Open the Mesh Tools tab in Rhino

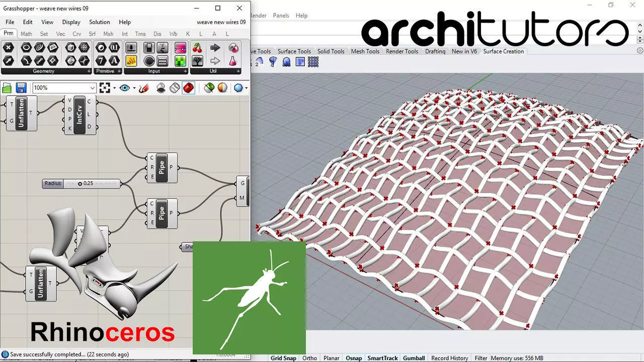(x=365, y=51)
